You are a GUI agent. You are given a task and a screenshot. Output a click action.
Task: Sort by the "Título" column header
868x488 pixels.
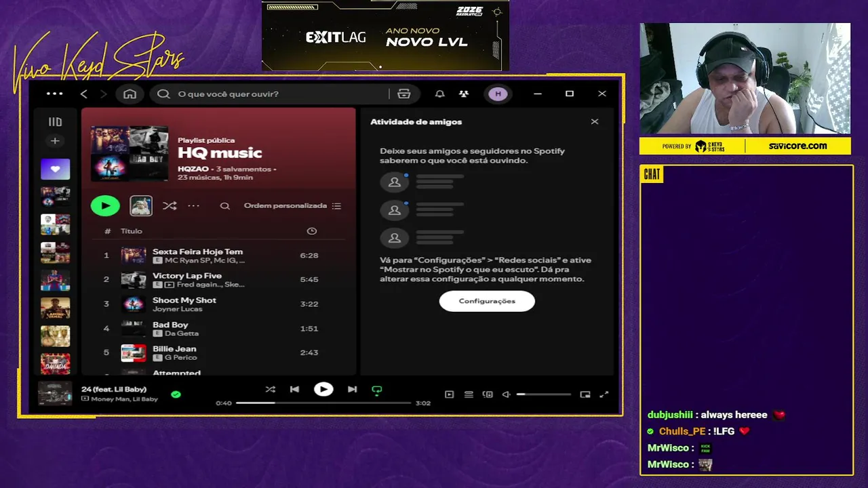click(132, 231)
